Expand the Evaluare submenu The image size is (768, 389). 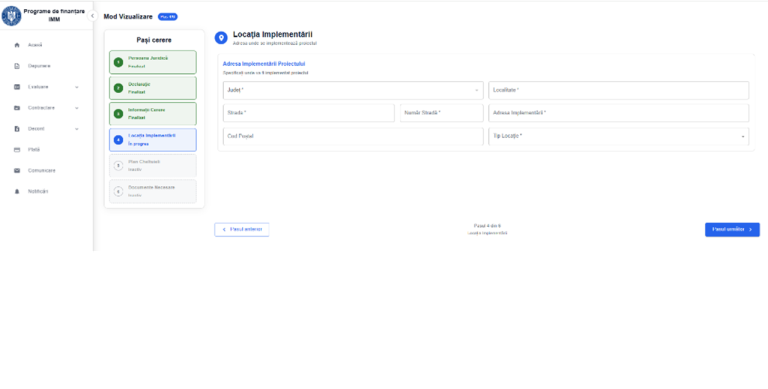tap(76, 87)
